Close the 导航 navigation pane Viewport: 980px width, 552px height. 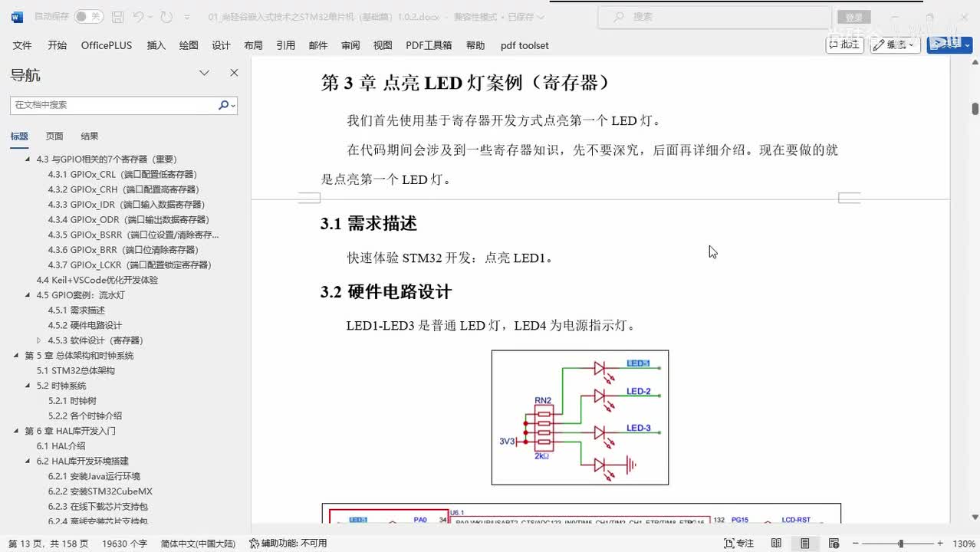coord(234,73)
